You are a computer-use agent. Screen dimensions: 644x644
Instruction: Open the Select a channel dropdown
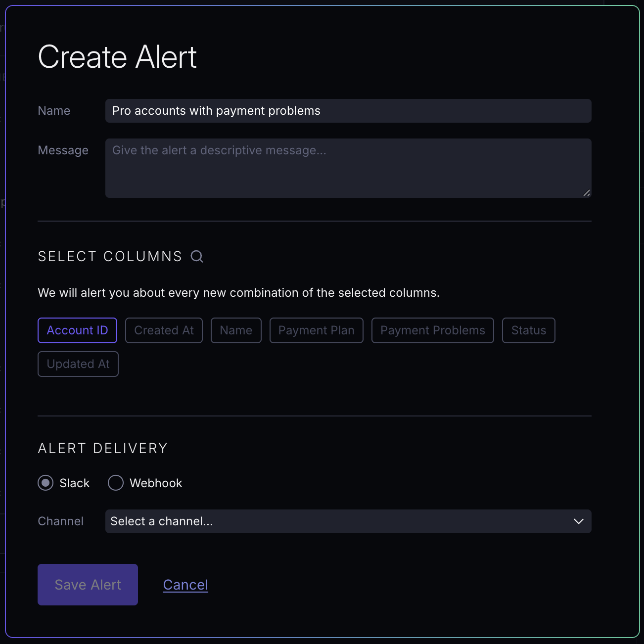[341, 521]
